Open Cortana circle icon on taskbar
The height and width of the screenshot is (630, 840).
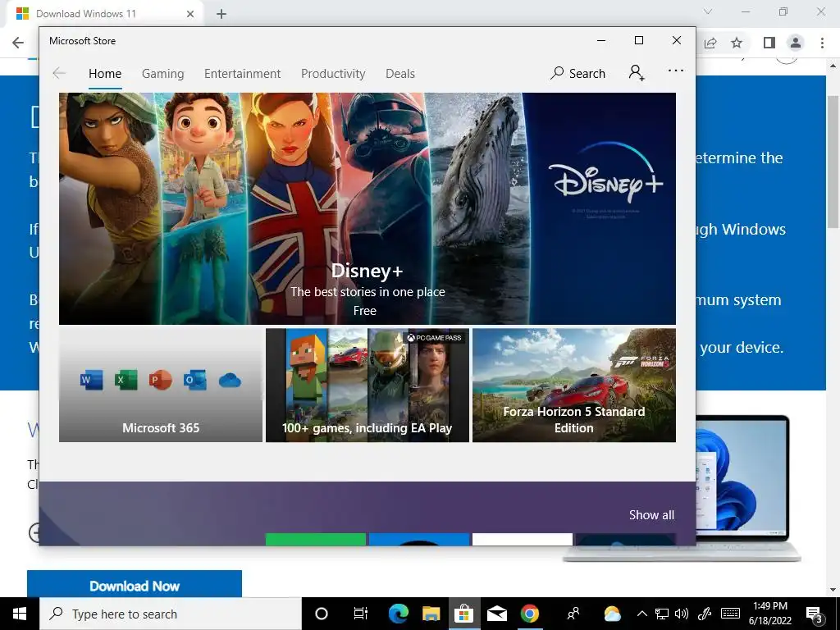point(322,614)
